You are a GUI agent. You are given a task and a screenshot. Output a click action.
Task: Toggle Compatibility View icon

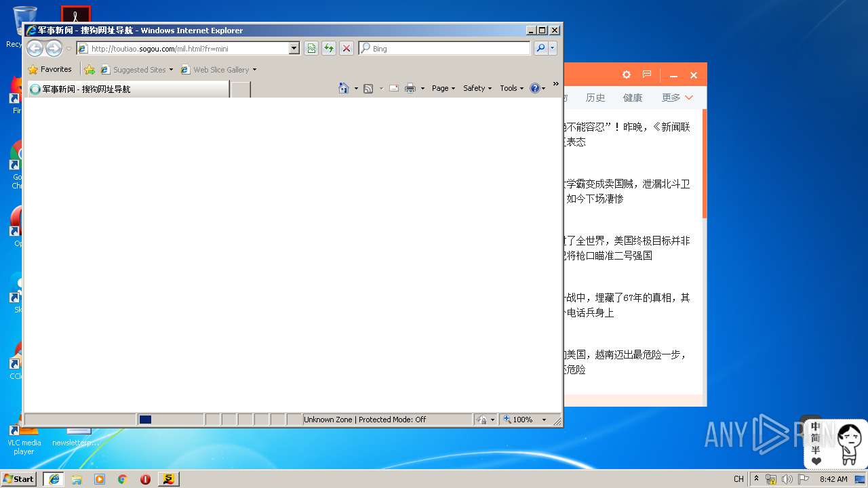[x=311, y=48]
